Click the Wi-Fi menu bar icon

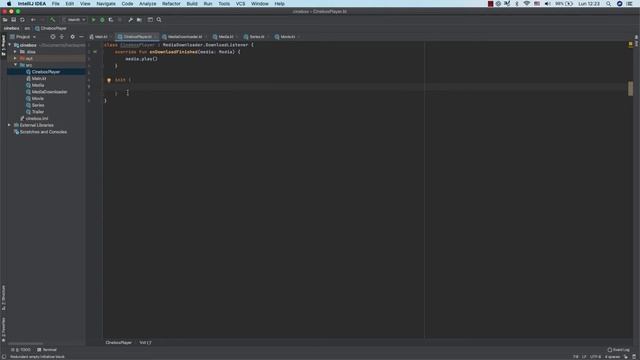click(x=527, y=4)
